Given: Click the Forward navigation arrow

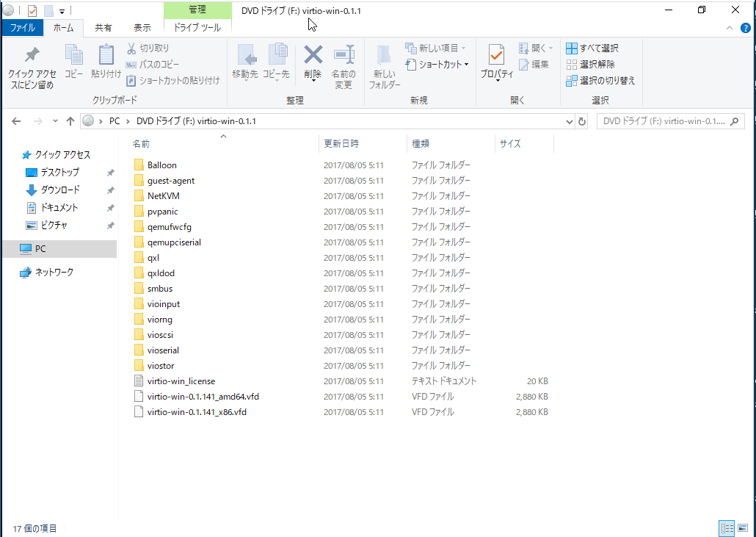Looking at the screenshot, I should [x=37, y=121].
